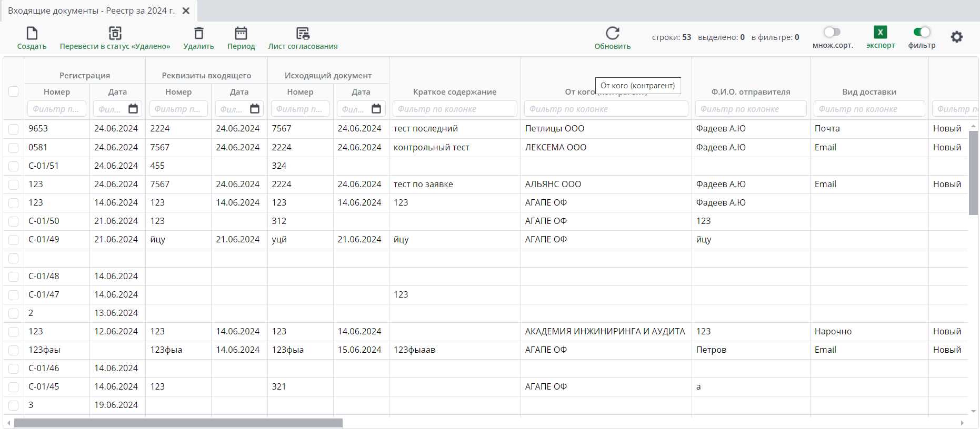Screen dimensions: 980x429
Task: Click scroll left arrow of horizontal scrollbar
Action: [8, 423]
